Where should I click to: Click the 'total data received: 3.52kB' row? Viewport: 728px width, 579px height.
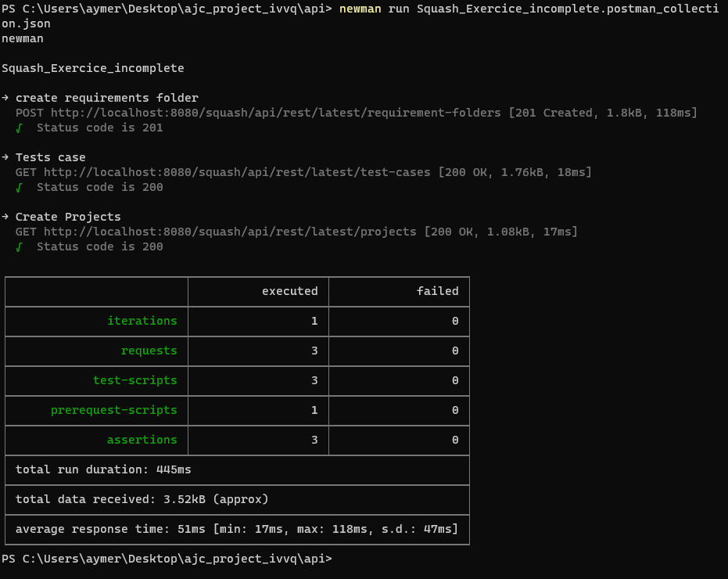237,499
